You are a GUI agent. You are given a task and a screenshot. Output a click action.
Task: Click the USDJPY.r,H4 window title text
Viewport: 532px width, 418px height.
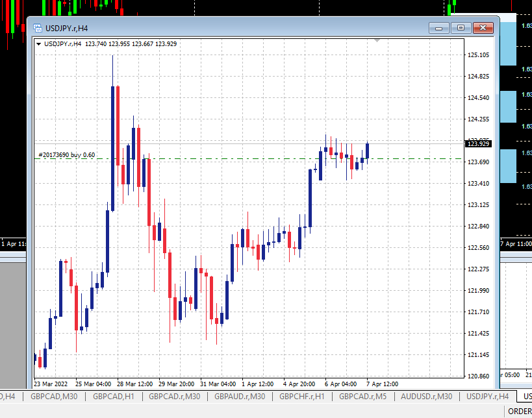click(x=66, y=29)
